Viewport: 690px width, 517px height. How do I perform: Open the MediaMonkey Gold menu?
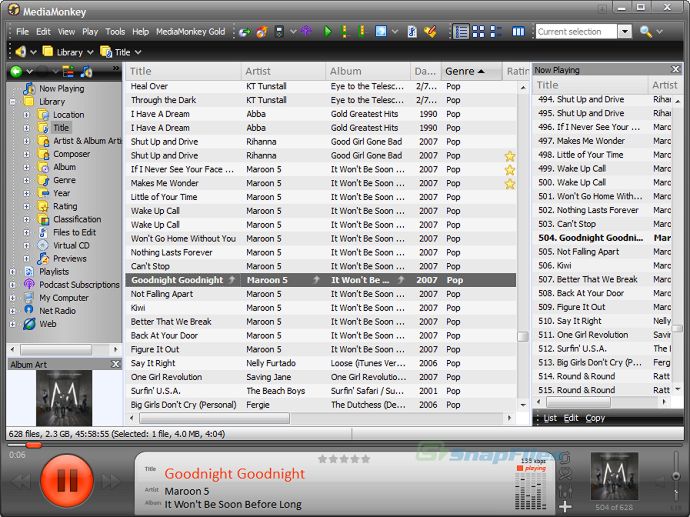pos(191,32)
